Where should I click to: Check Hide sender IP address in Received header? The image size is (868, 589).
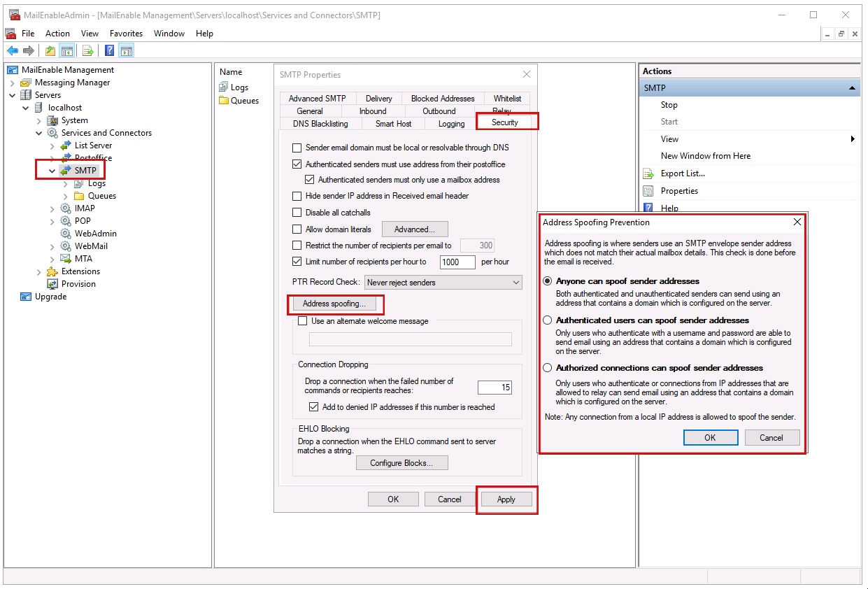click(297, 197)
